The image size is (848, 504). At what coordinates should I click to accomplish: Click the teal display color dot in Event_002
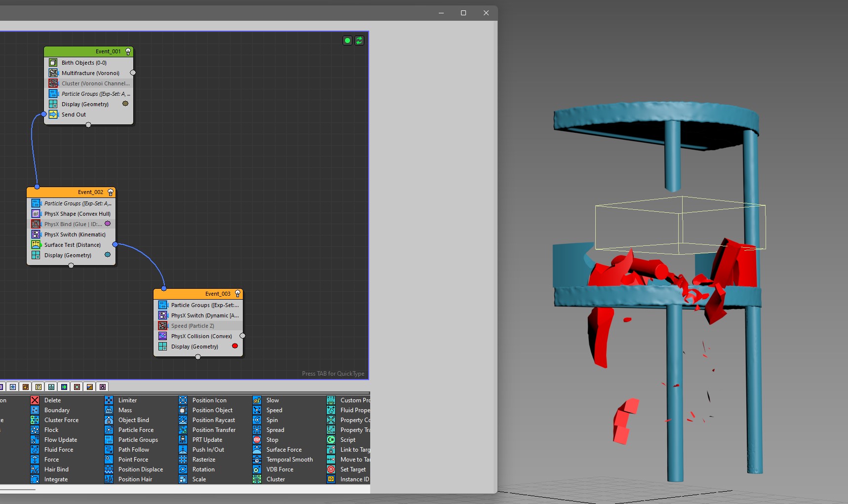108,255
